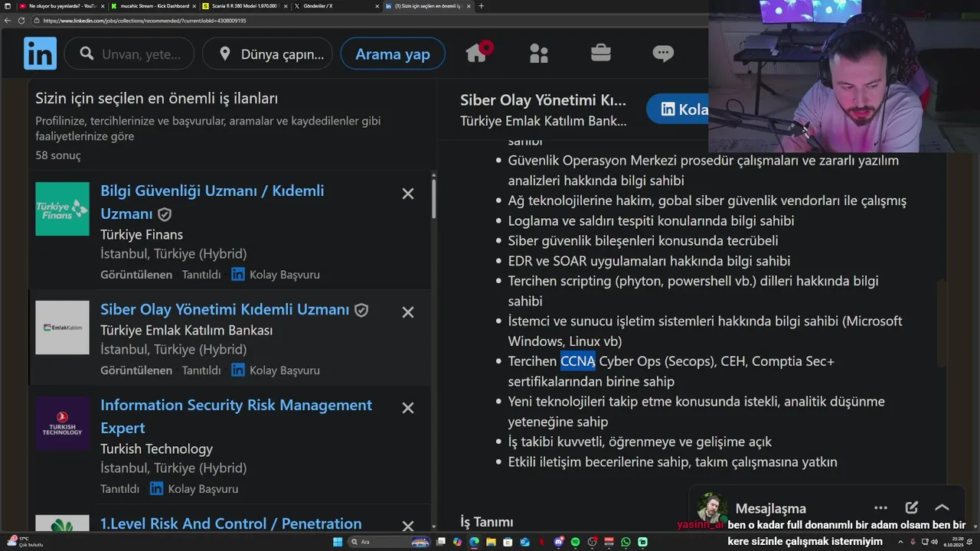This screenshot has height=551, width=980.
Task: Open Siber Olay Yönetimi Kıdemli Uzmanı listing
Action: pos(224,309)
